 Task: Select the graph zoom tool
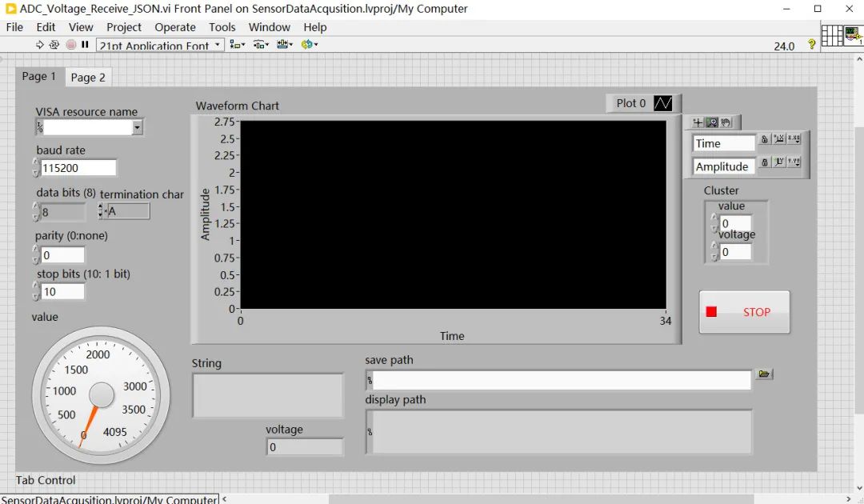[x=712, y=122]
